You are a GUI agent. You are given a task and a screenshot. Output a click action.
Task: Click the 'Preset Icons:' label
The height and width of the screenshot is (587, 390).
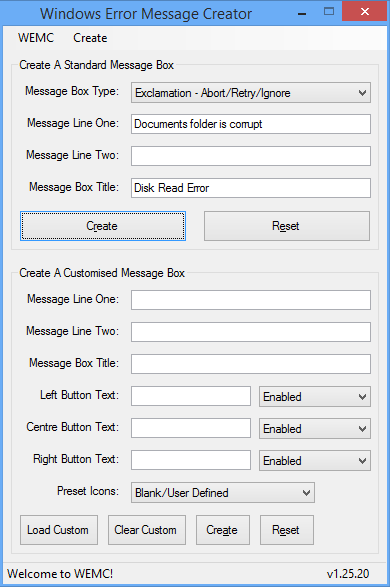click(88, 491)
